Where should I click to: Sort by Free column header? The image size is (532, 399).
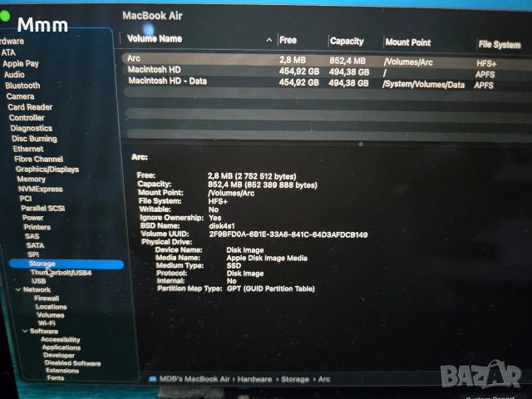[x=288, y=40]
